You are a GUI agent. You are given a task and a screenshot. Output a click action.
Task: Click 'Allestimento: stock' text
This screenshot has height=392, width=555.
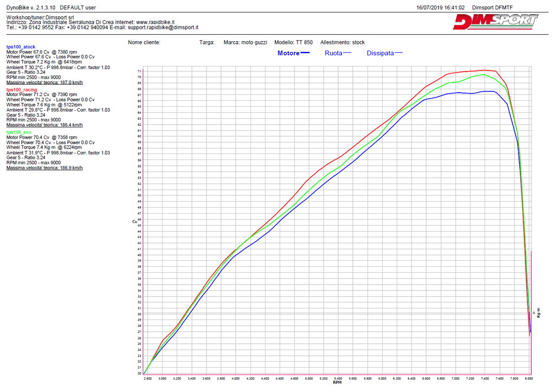(x=343, y=42)
